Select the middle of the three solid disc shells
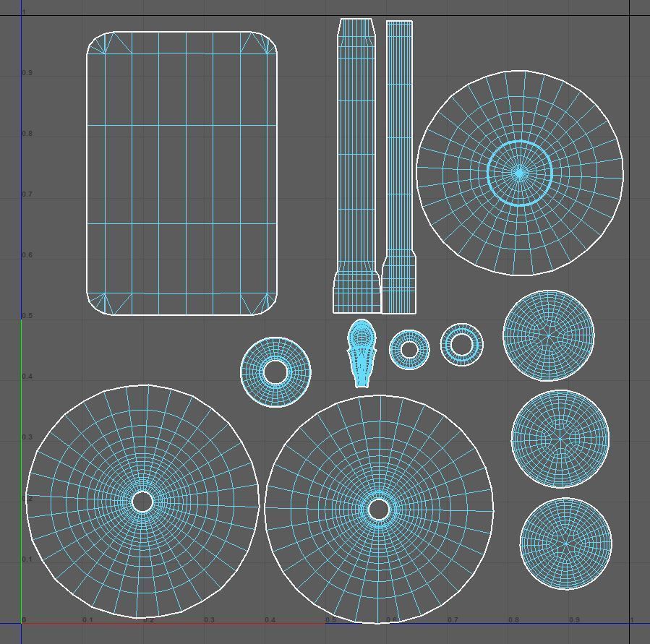The width and height of the screenshot is (650, 644). [560, 439]
